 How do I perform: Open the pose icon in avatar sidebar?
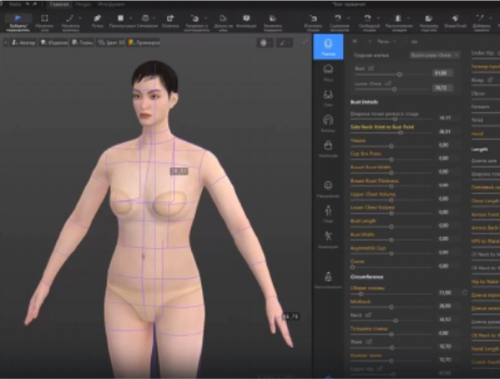coord(328,213)
